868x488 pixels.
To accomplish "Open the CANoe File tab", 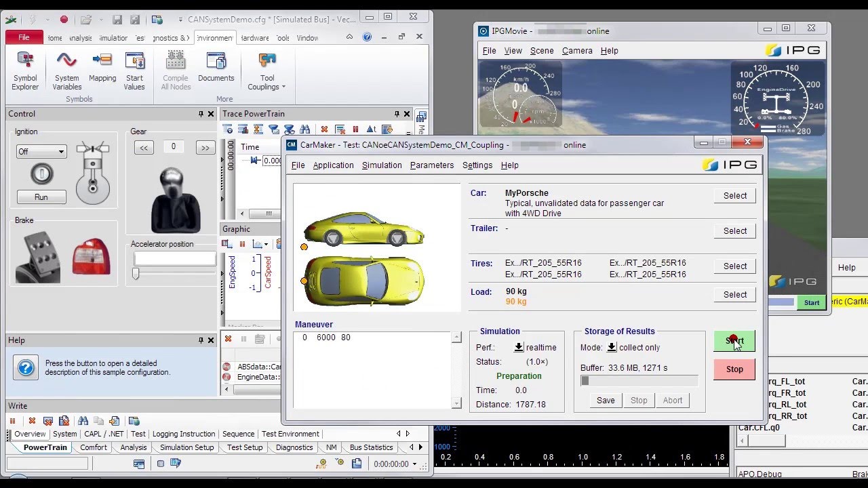I will click(24, 37).
